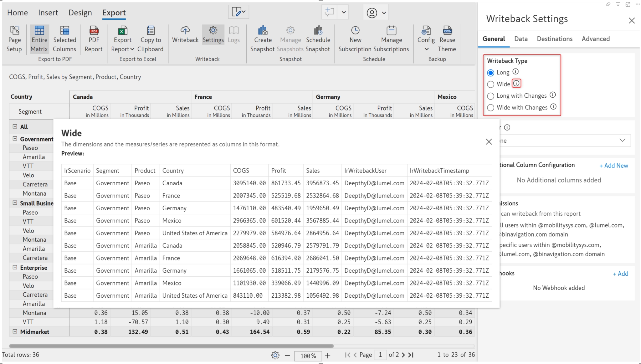Open the Design ribbon tab

80,13
